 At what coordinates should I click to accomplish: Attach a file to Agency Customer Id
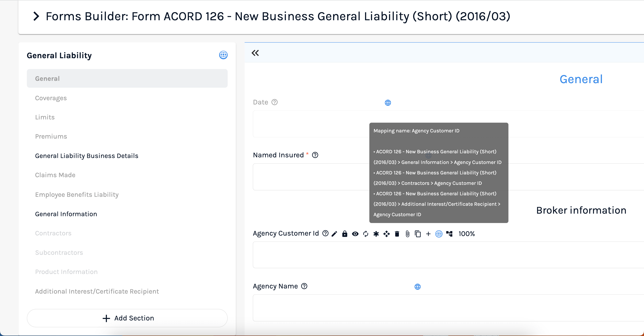click(407, 234)
